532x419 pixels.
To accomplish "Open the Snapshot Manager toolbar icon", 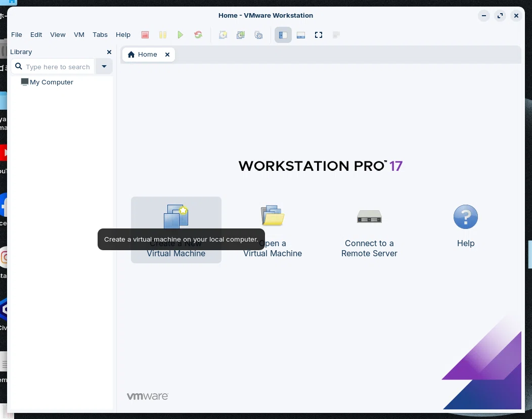I will 258,35.
